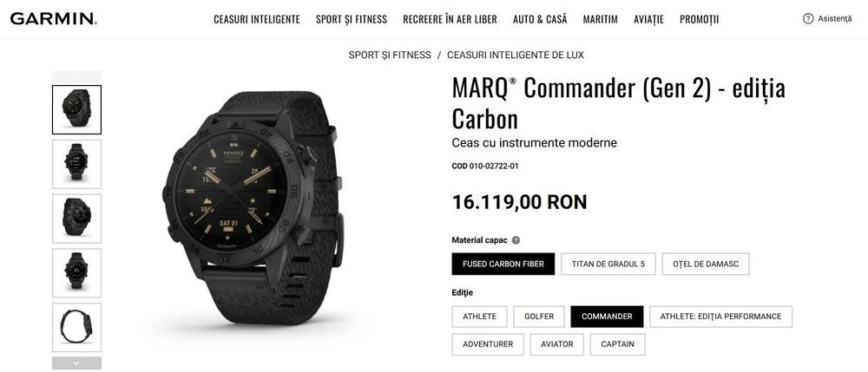
Task: View the side-profile strap thumbnail
Action: (x=76, y=327)
